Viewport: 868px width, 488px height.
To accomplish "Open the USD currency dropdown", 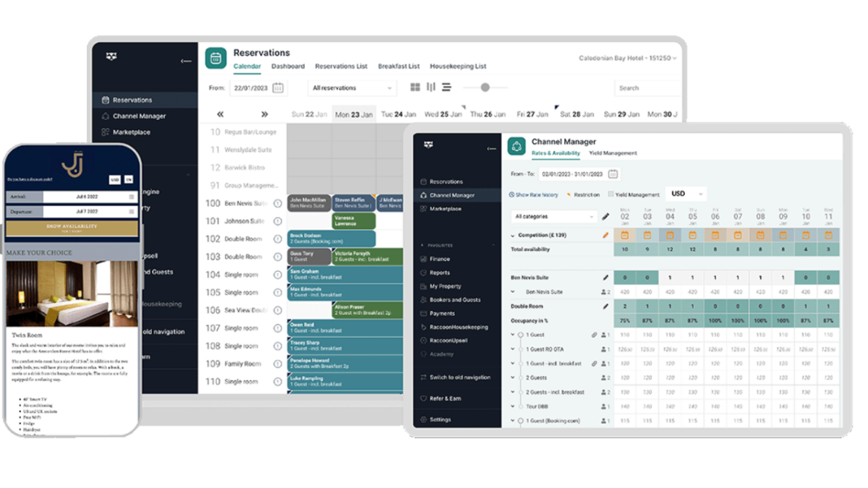I will [685, 194].
